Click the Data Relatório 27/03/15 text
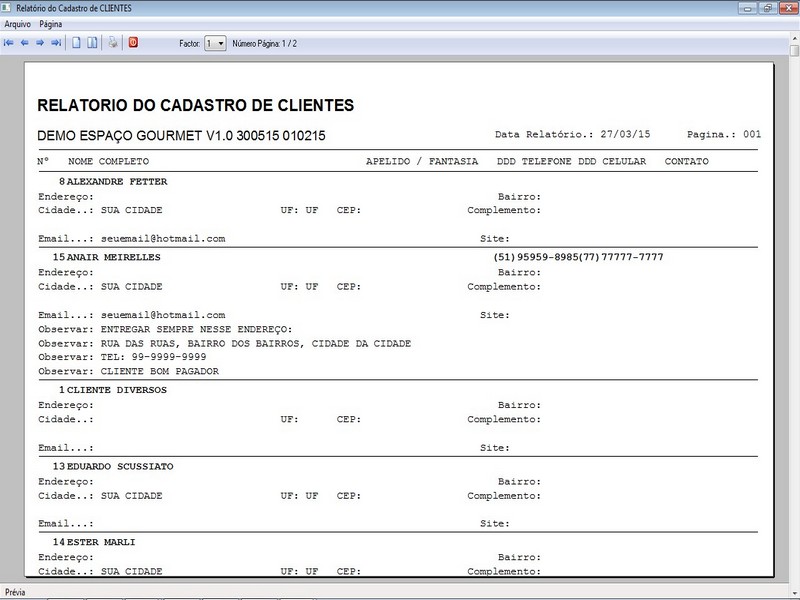This screenshot has width=800, height=600. [x=572, y=134]
